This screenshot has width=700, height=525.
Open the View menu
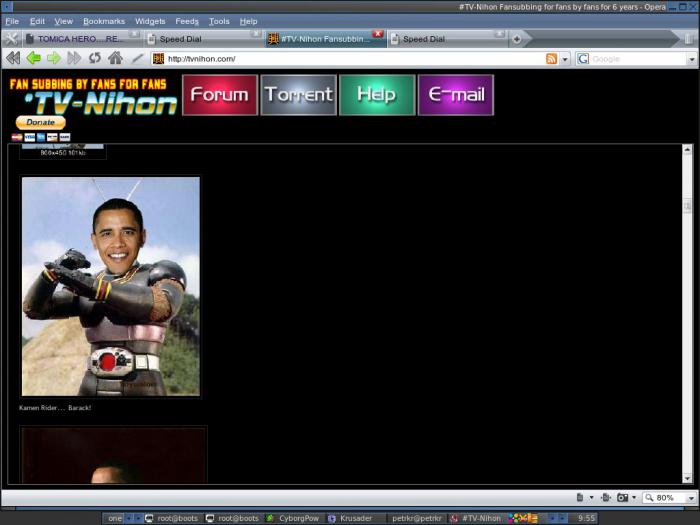[63, 21]
